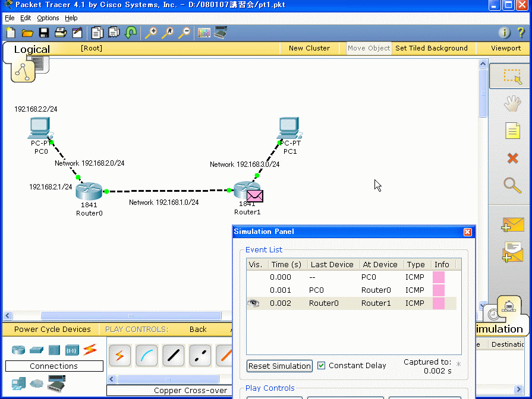Select the Hubs device category icon
Screen dimensions: 532x399
[x=54, y=350]
